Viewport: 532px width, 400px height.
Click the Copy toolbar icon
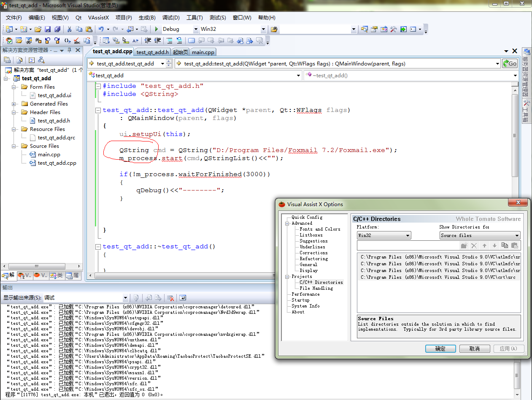tap(79, 29)
